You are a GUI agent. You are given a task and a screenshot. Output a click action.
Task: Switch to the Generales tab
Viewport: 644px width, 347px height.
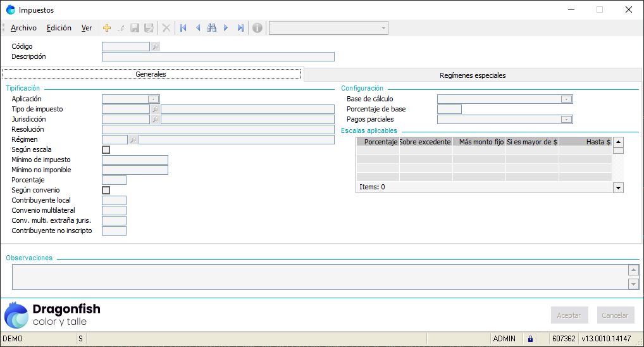pyautogui.click(x=152, y=74)
